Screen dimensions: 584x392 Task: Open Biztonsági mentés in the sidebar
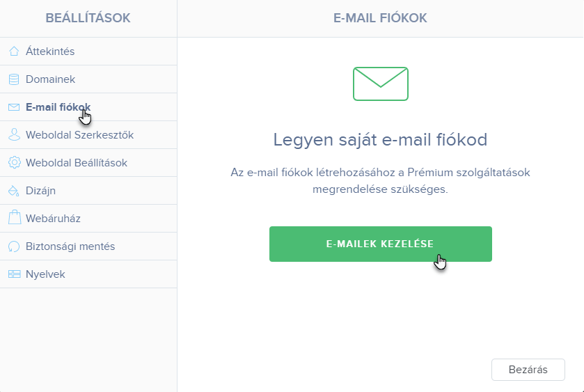(x=88, y=246)
